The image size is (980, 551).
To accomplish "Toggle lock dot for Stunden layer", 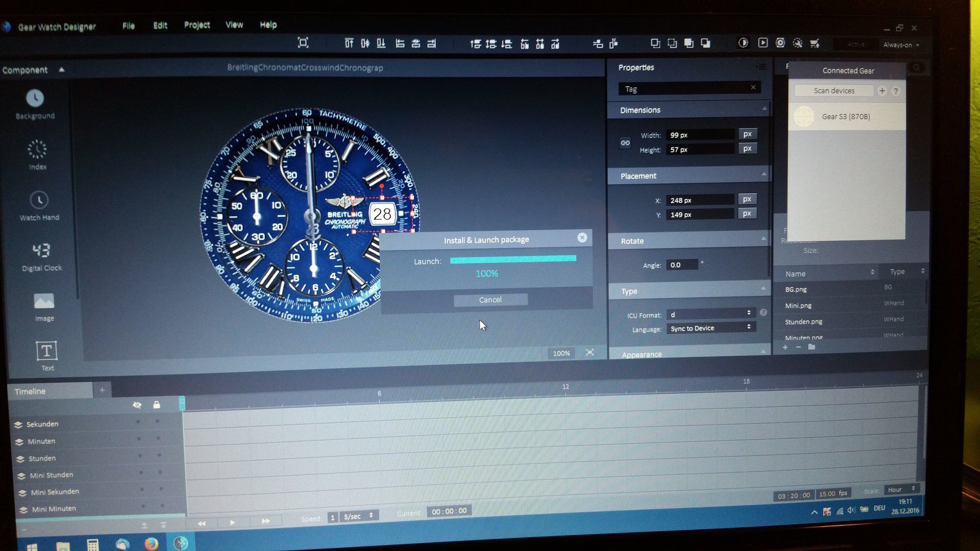I will (159, 455).
